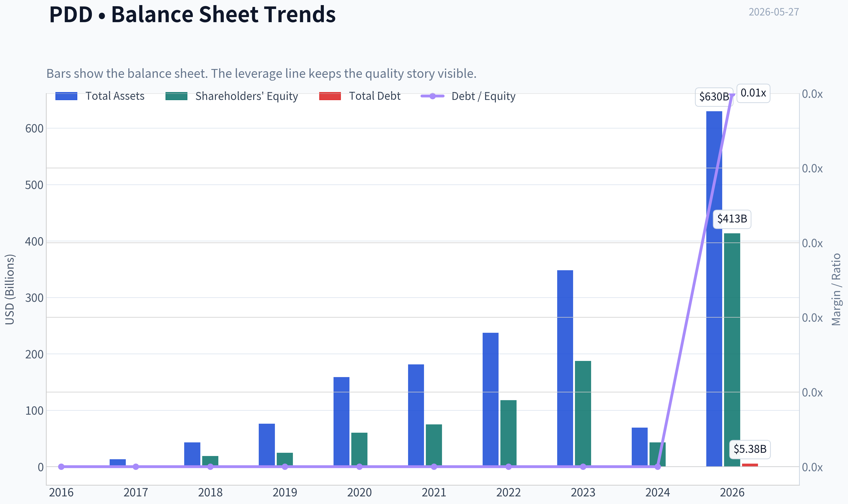Toggle the Debt / Equity legend entry

(x=468, y=96)
